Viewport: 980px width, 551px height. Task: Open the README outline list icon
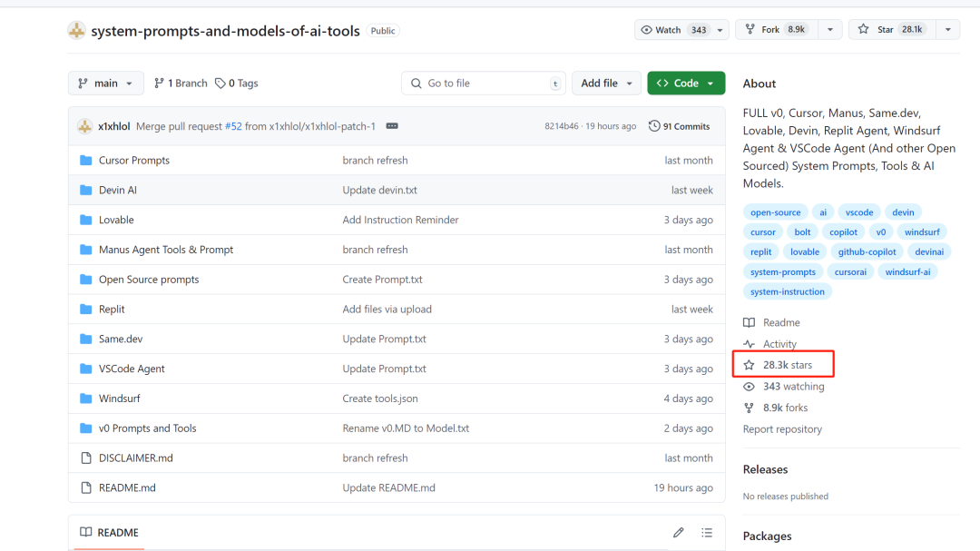pos(707,533)
